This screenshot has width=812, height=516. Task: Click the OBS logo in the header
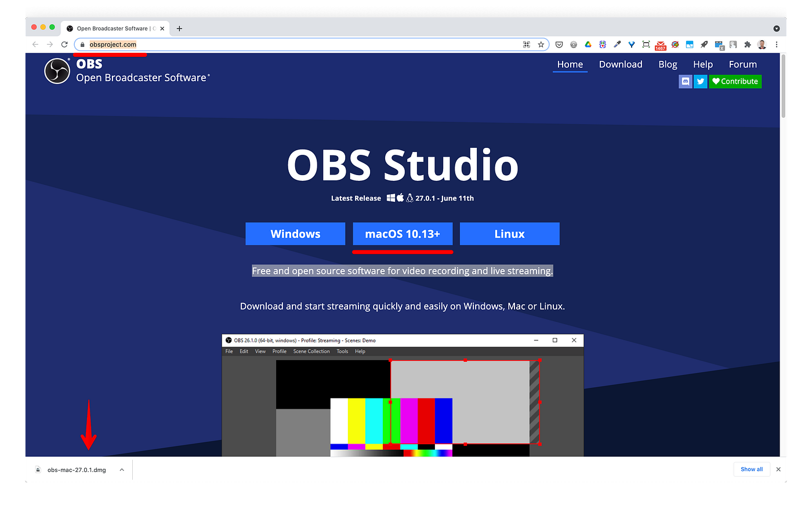coord(57,71)
